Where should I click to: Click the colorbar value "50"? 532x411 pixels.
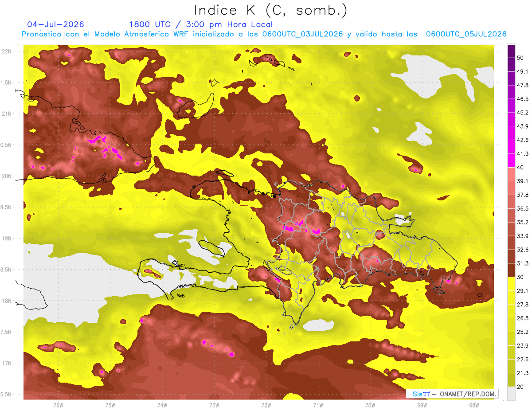pyautogui.click(x=520, y=58)
